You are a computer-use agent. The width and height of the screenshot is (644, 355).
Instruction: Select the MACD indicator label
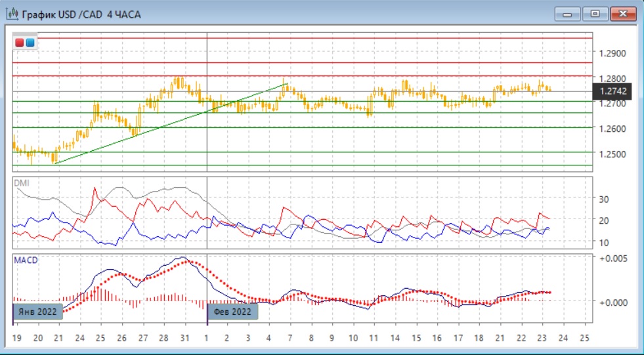(26, 261)
